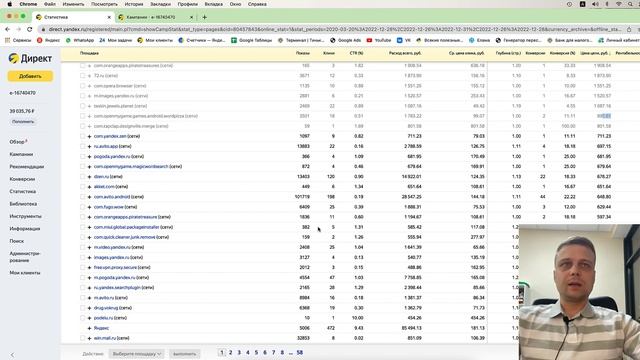Open the Мои задачи bookmark
This screenshot has width=640, height=360.
point(117,40)
